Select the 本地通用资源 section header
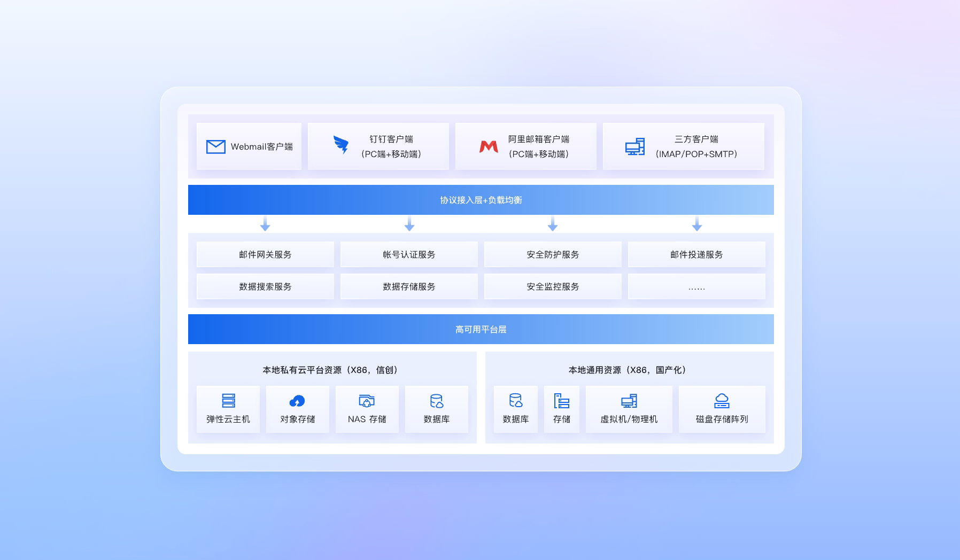960x560 pixels. coord(629,369)
